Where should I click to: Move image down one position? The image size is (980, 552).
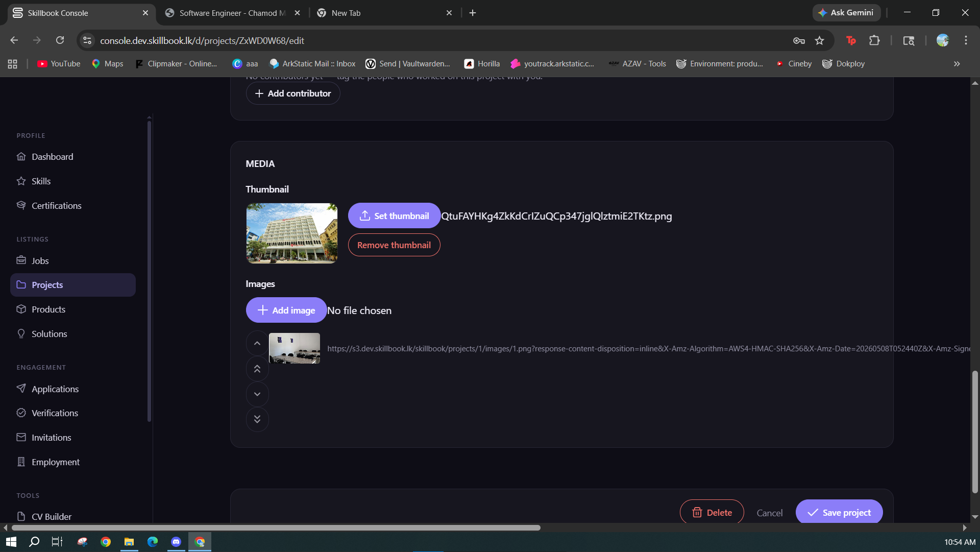257,394
